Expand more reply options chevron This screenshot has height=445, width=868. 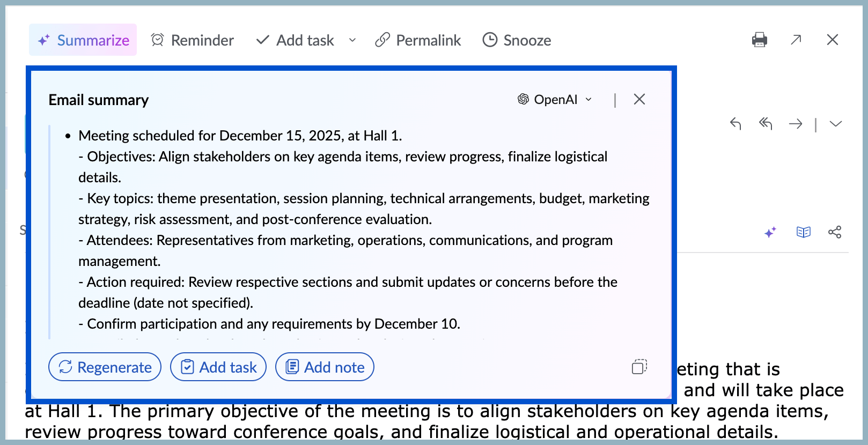(835, 124)
